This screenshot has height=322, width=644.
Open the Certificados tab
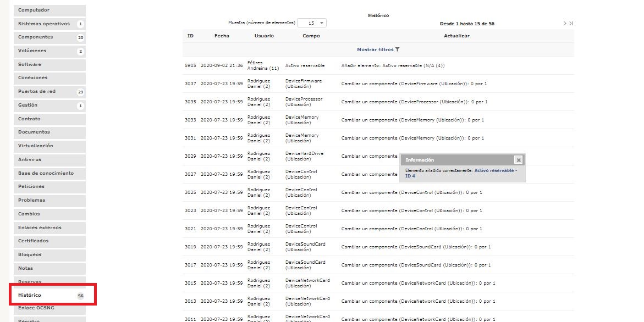49,241
